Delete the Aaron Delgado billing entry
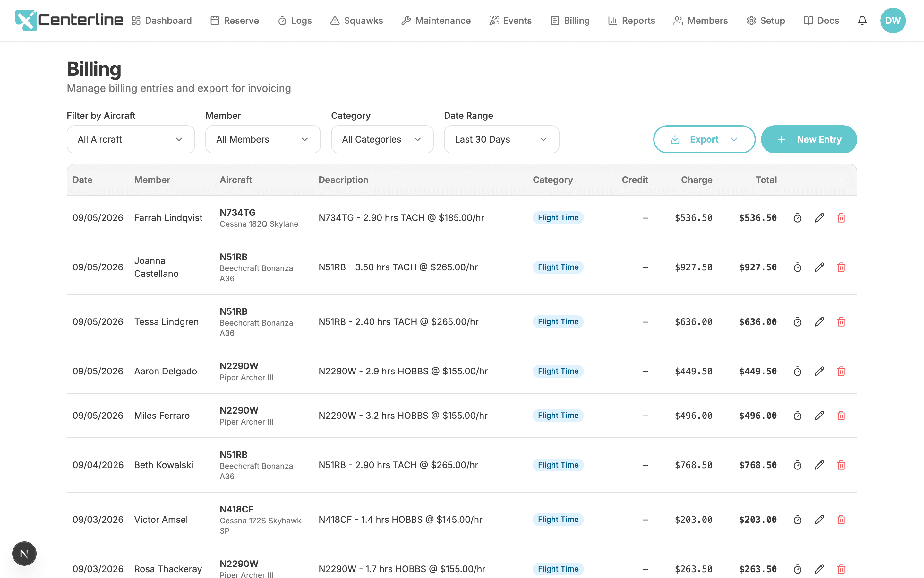 click(x=841, y=371)
